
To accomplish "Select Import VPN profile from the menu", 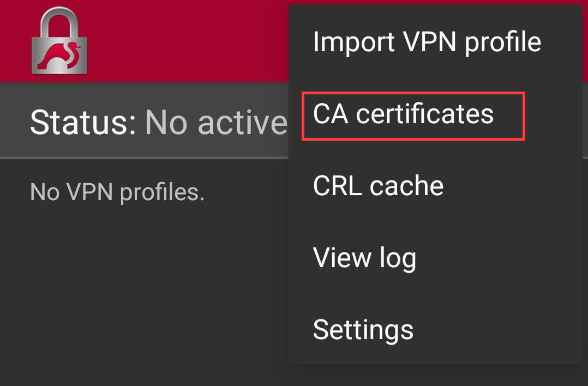I will (427, 42).
